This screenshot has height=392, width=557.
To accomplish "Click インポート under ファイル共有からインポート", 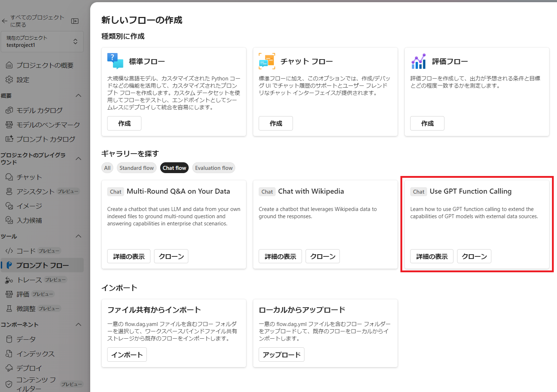I will coord(127,354).
